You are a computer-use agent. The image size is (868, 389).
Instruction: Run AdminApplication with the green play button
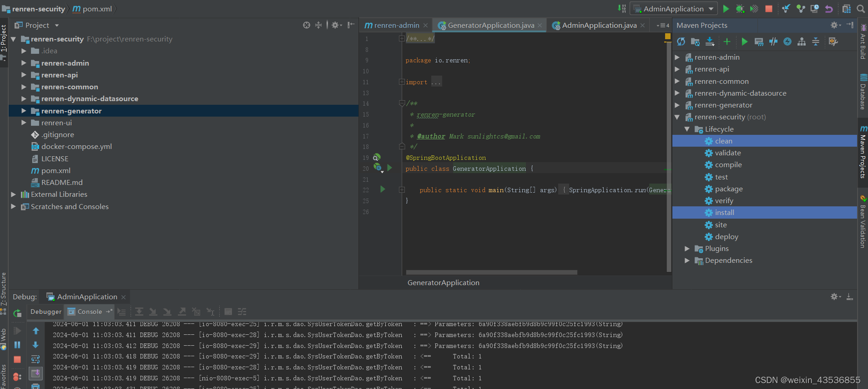coord(726,9)
